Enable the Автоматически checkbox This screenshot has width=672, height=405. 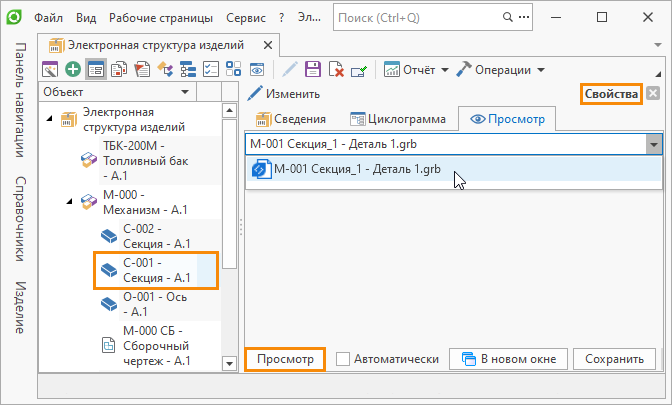[343, 359]
